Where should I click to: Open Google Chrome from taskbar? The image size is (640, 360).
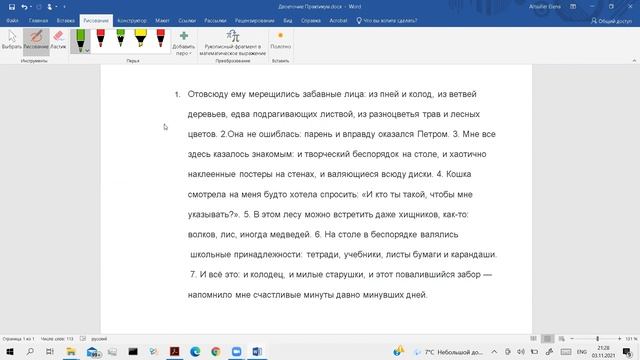tap(216, 351)
